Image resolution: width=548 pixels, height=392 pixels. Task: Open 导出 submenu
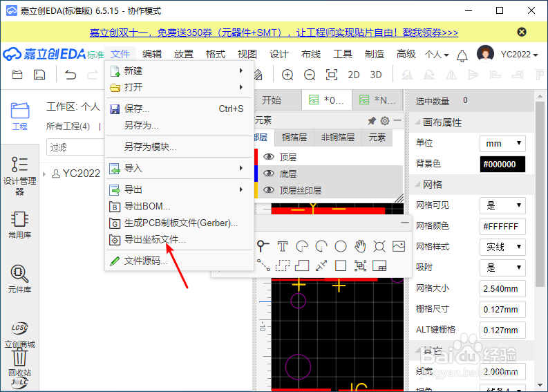click(179, 189)
